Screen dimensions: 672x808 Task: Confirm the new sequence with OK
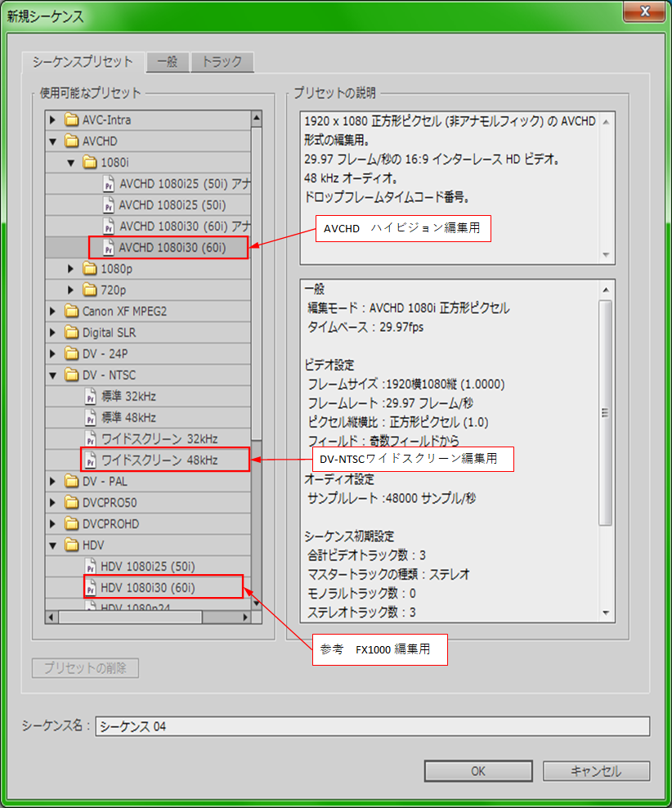point(477,770)
